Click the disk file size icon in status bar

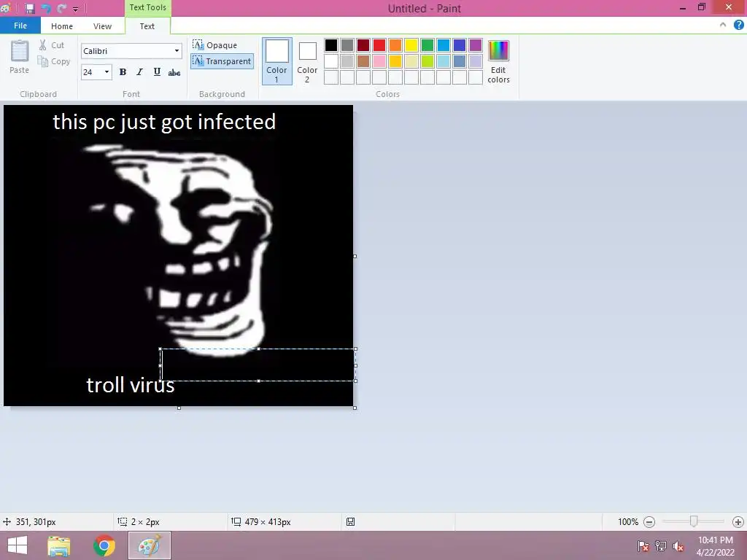click(x=351, y=522)
